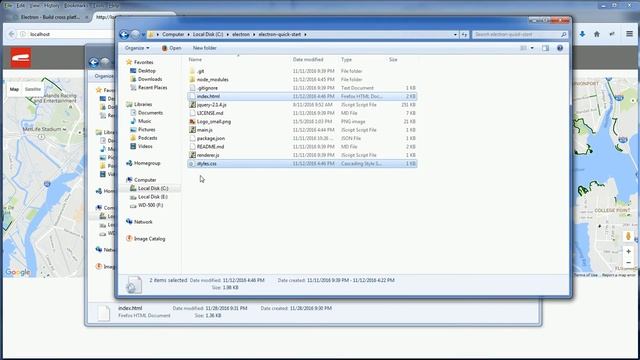This screenshot has width=640, height=360.
Task: Click the electron breadcrumb segment
Action: [241, 35]
